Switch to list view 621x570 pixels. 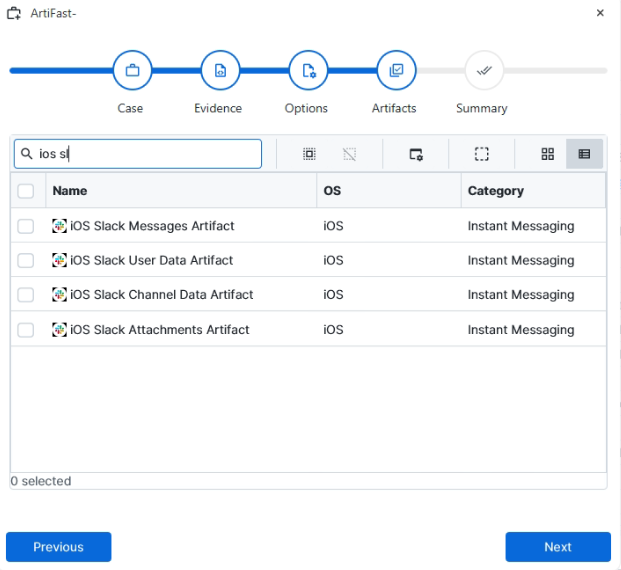tap(584, 154)
